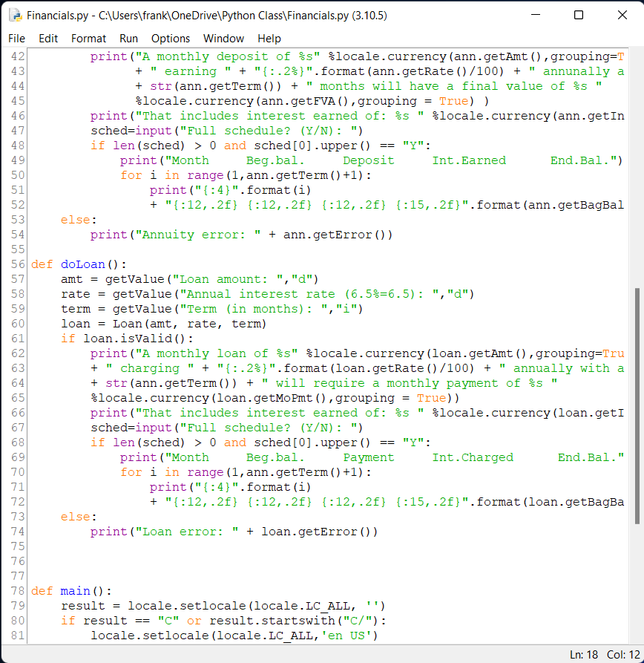Click 'Annual interest rate' string on line 58
This screenshot has width=644, height=663.
click(260, 294)
